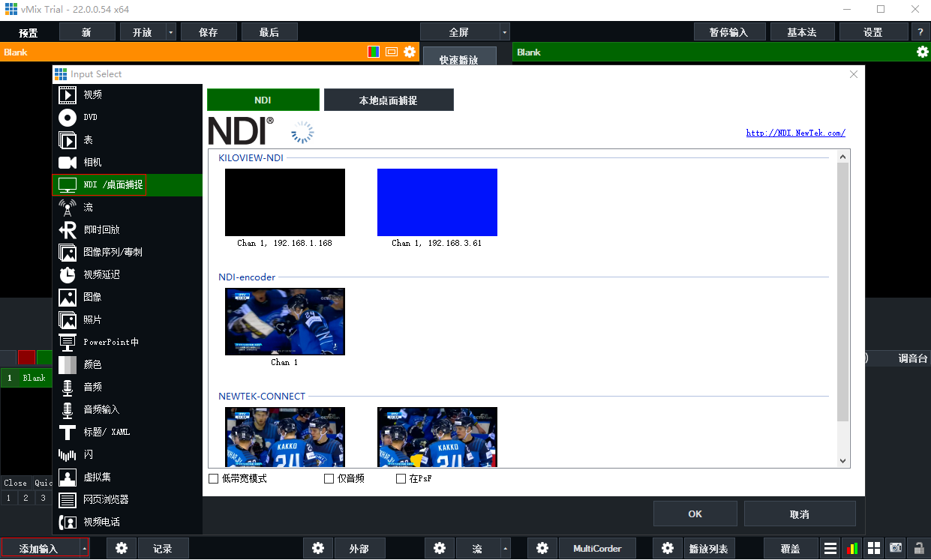The width and height of the screenshot is (931, 560).
Task: Click the 保存 save button
Action: pyautogui.click(x=209, y=32)
